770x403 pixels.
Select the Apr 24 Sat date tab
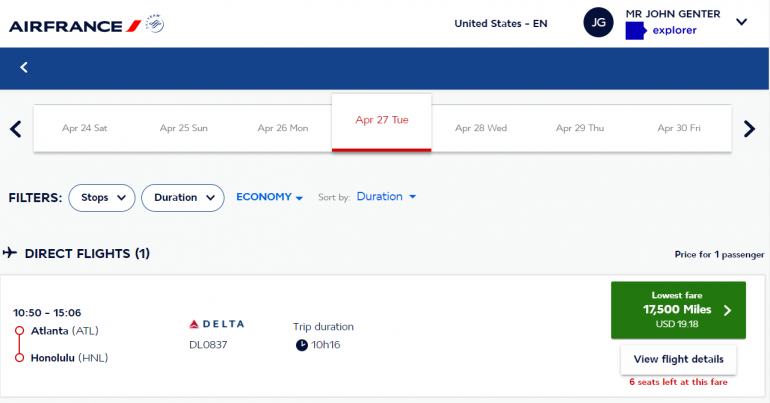coord(85,128)
